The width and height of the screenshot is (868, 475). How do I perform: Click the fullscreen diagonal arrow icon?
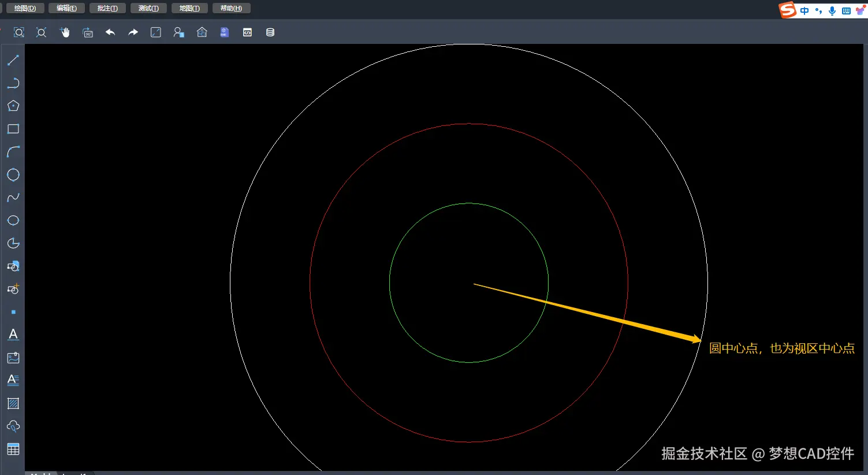156,32
